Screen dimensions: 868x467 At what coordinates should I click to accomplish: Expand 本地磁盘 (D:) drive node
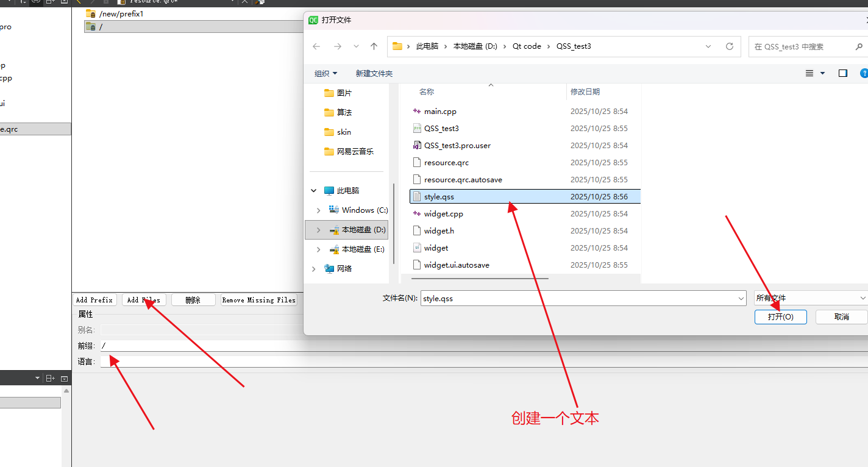pos(319,230)
